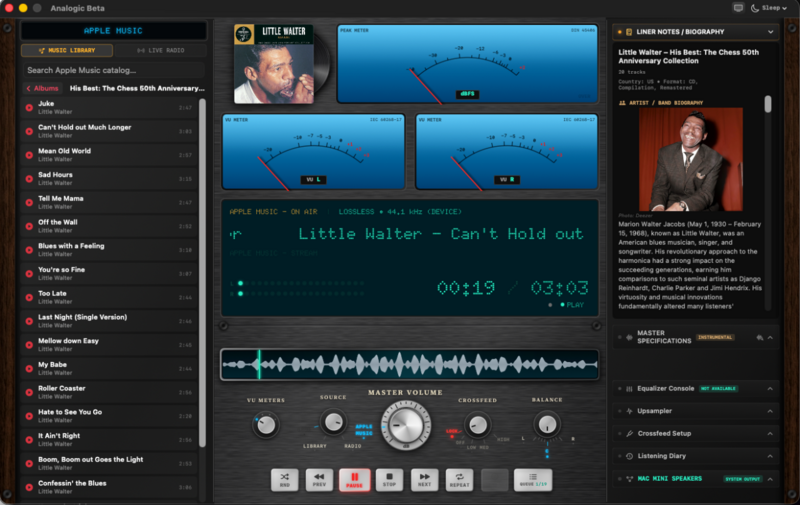
Task: Click the Little Walter album cover thumbnail
Action: [x=274, y=64]
